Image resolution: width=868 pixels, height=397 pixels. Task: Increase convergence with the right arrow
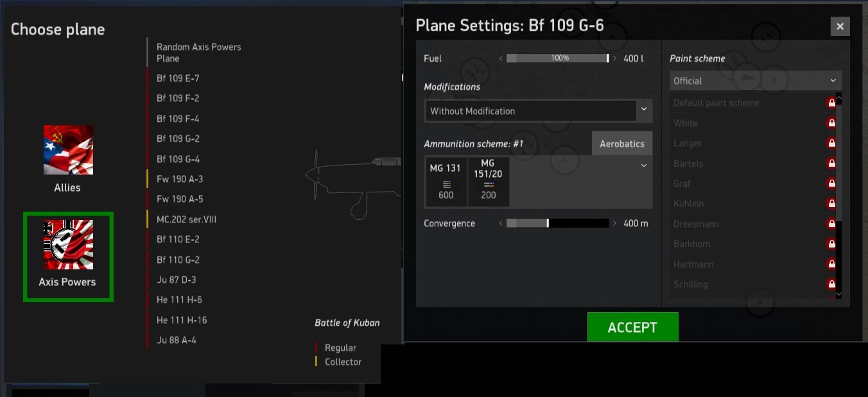point(615,223)
